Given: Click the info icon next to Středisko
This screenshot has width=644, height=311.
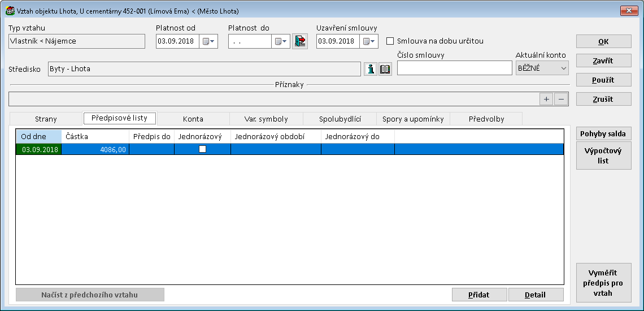Looking at the screenshot, I should pyautogui.click(x=371, y=69).
